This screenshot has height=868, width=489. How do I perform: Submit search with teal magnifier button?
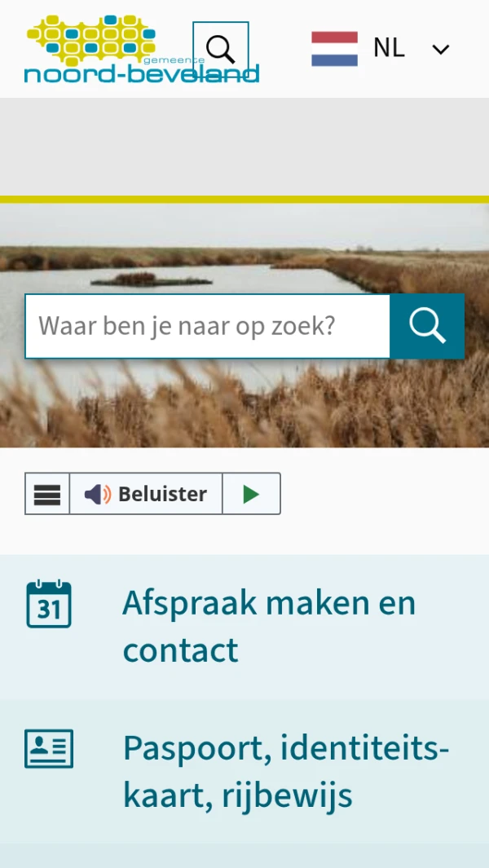[x=427, y=327]
